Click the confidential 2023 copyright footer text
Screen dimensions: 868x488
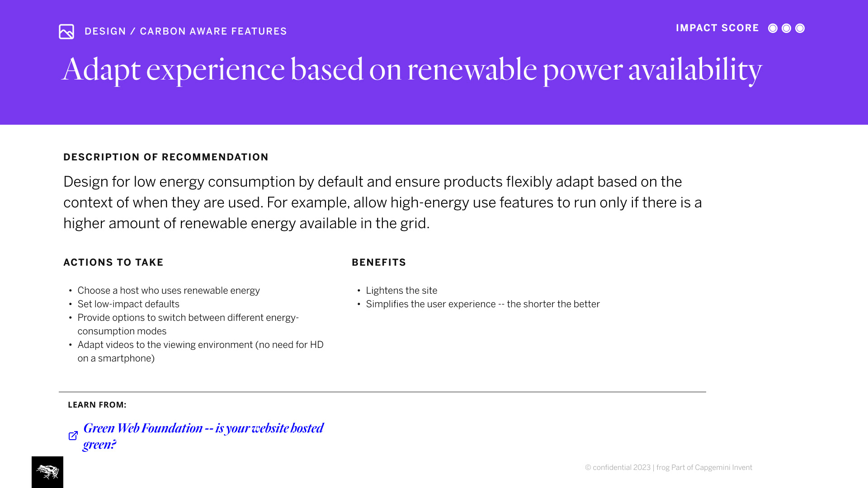click(x=668, y=468)
